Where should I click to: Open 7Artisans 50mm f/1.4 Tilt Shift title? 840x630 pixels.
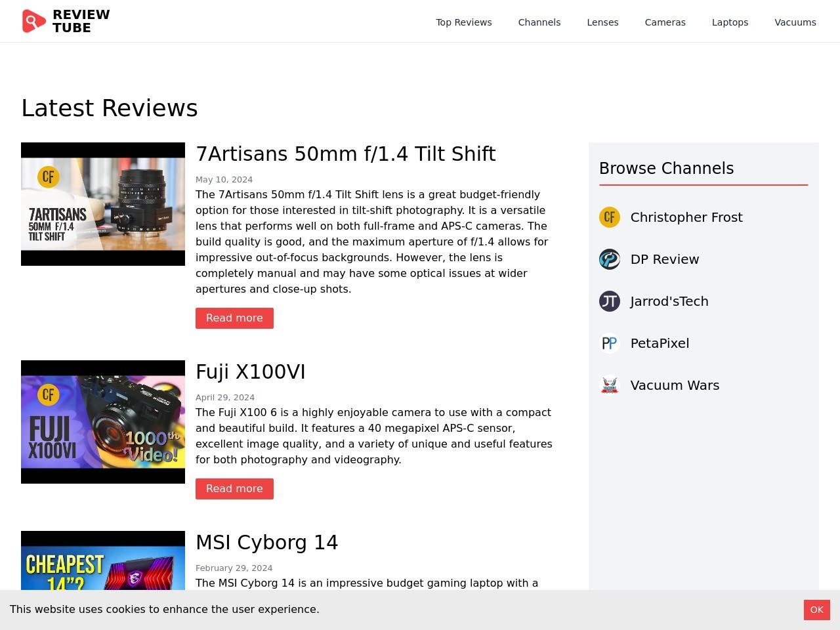click(346, 154)
